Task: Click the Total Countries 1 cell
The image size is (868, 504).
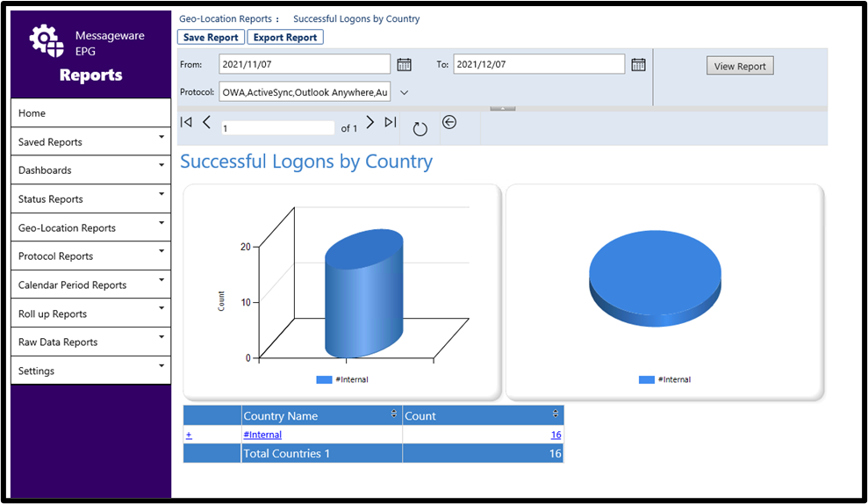Action: tap(321, 453)
